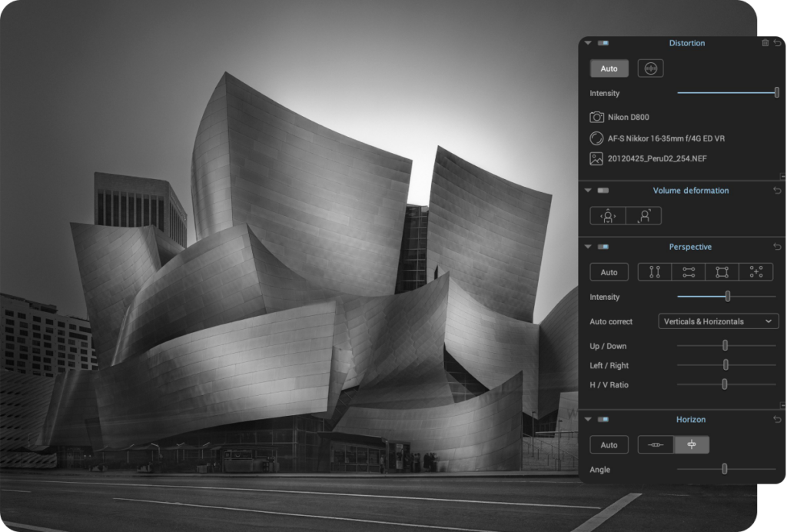
Task: Choose horizontal volume deformation icon
Action: click(608, 216)
